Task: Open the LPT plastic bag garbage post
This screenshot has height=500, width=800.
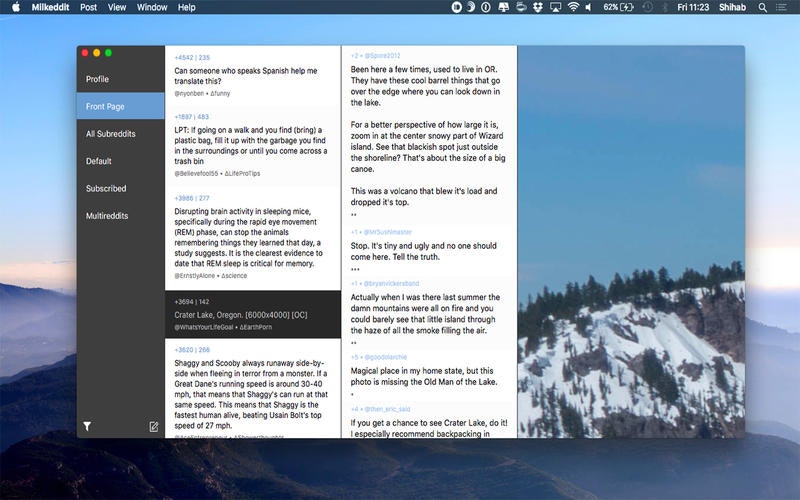Action: click(253, 145)
